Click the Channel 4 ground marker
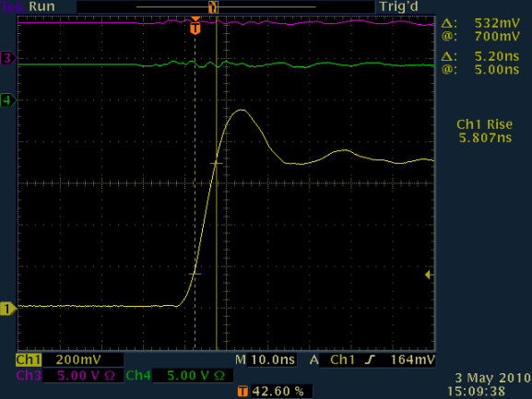Screen dimensions: 532x399 click(x=8, y=100)
